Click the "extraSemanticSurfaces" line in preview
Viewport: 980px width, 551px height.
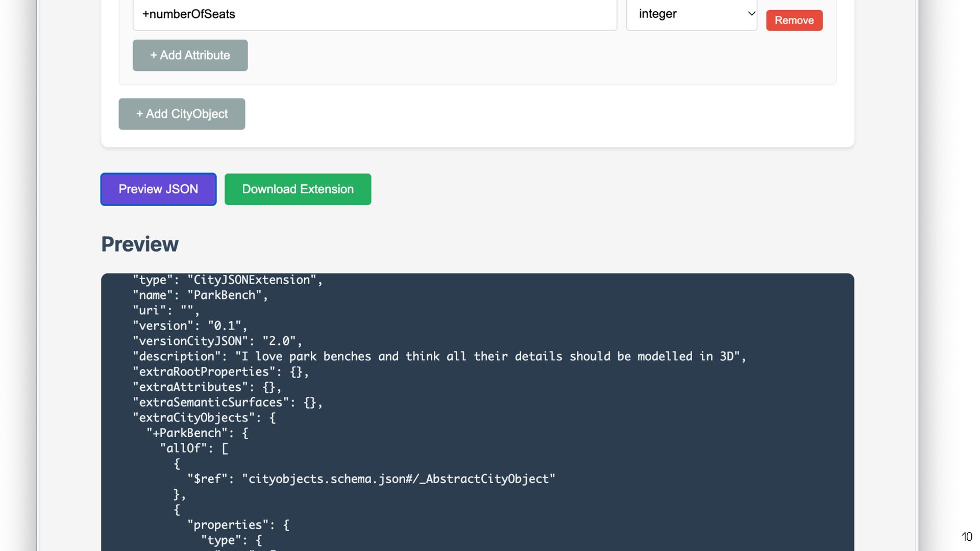228,403
